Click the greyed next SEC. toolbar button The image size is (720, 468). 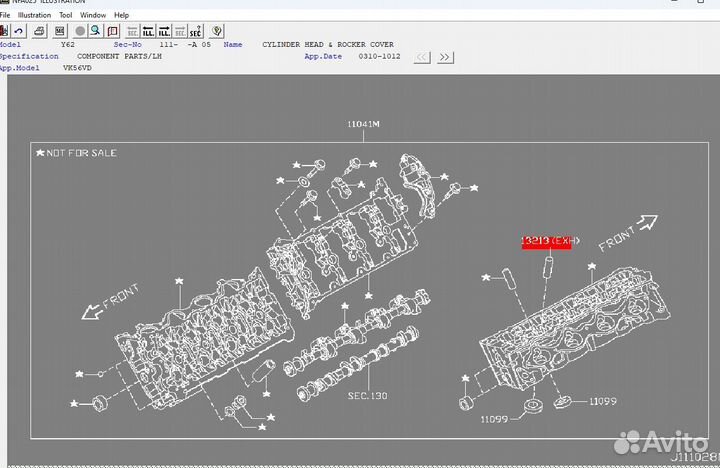pos(180,31)
